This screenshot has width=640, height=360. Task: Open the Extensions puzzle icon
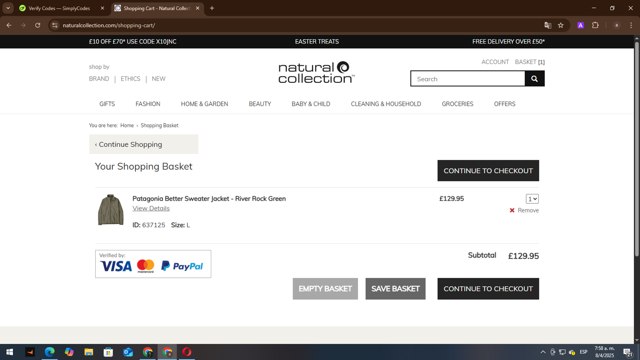click(596, 25)
